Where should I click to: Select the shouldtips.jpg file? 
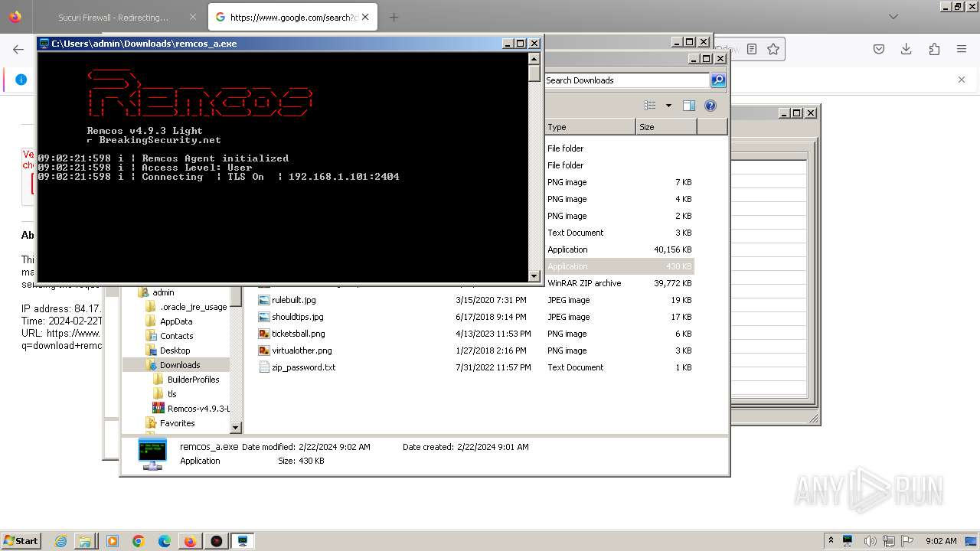pyautogui.click(x=297, y=317)
